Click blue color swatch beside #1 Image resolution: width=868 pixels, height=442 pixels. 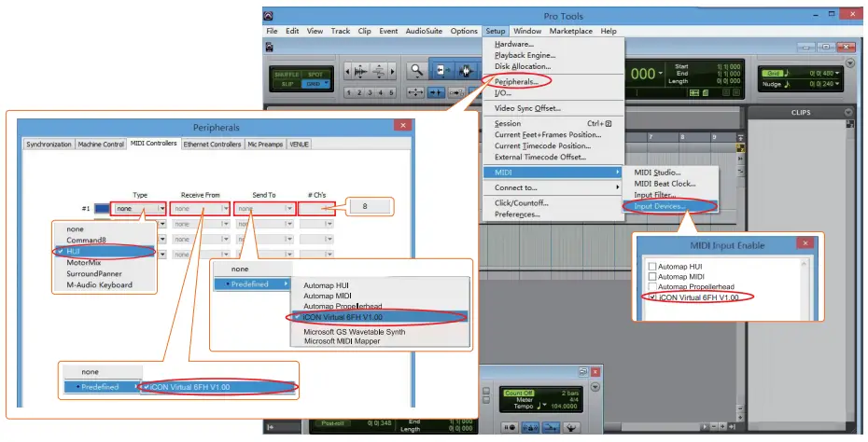click(102, 209)
